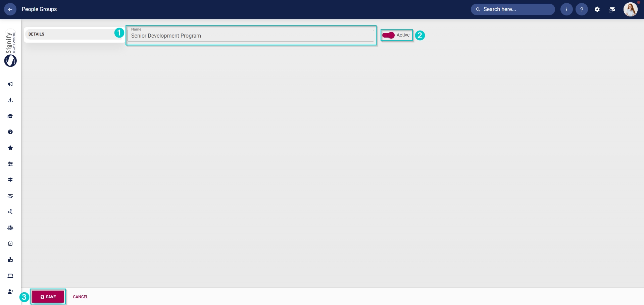644x305 pixels.
Task: Open the person reading sidebar icon
Action: [10, 260]
